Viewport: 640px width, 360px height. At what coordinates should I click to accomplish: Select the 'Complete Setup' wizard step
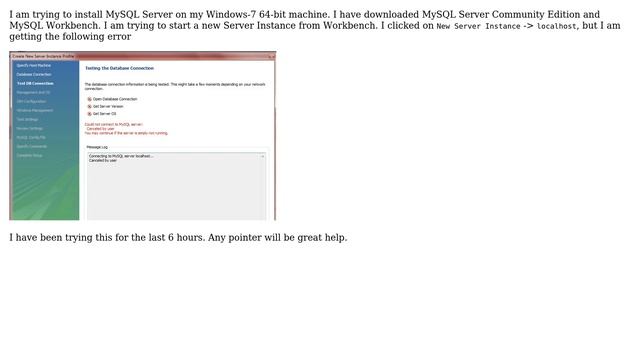pos(29,155)
